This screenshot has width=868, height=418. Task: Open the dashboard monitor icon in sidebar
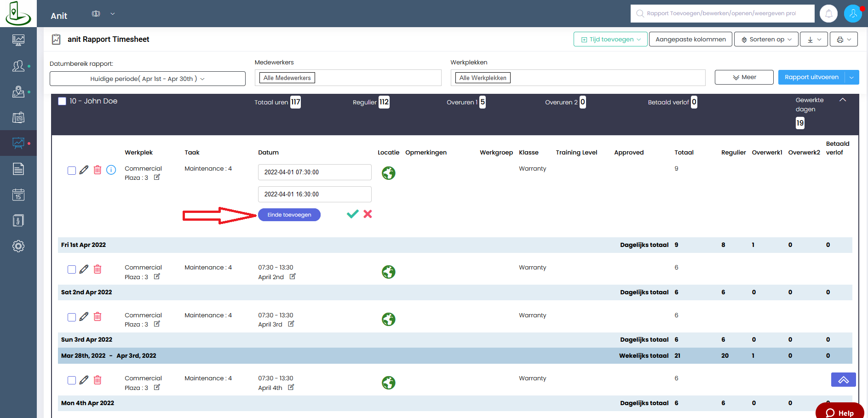point(18,40)
